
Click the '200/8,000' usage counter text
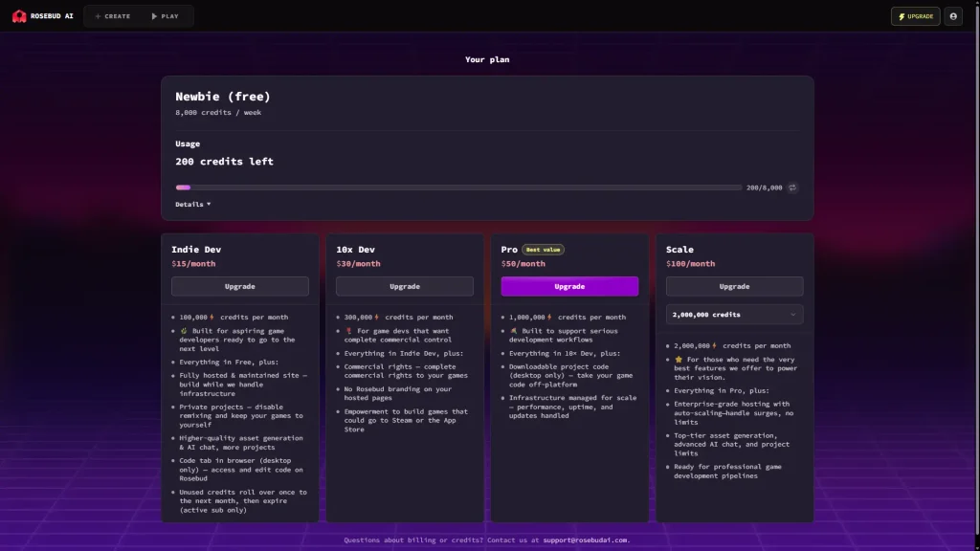pyautogui.click(x=764, y=187)
